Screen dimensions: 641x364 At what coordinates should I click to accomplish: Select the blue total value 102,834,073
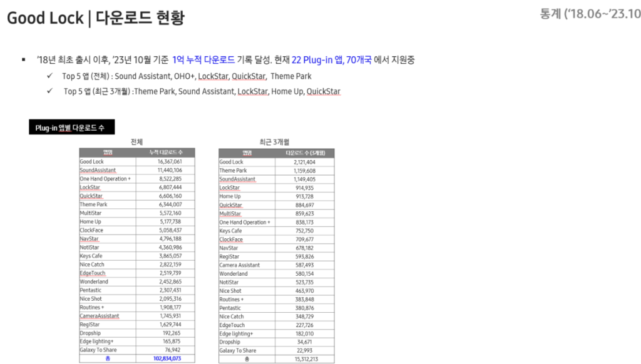[168, 359]
